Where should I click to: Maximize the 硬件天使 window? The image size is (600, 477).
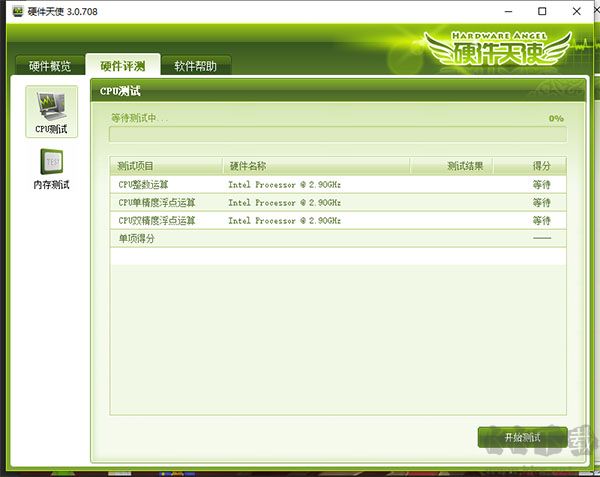[x=542, y=11]
